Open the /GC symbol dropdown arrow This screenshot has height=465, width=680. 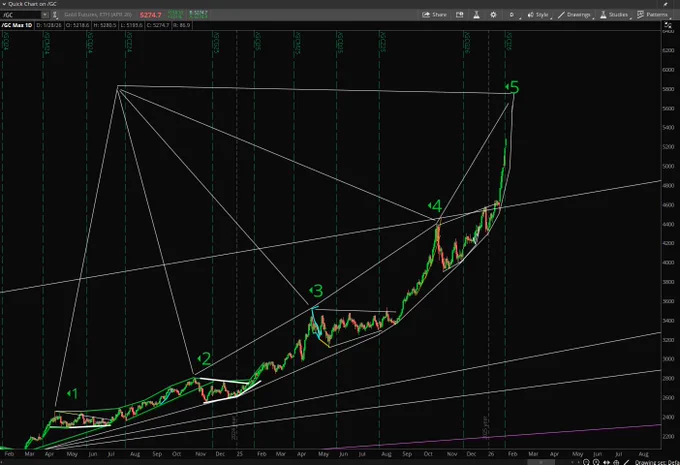pos(45,15)
